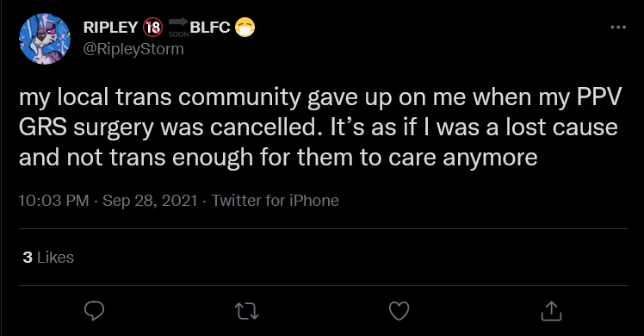The height and width of the screenshot is (336, 644).
Task: Click the SOON arrow emoji in name
Action: [179, 28]
